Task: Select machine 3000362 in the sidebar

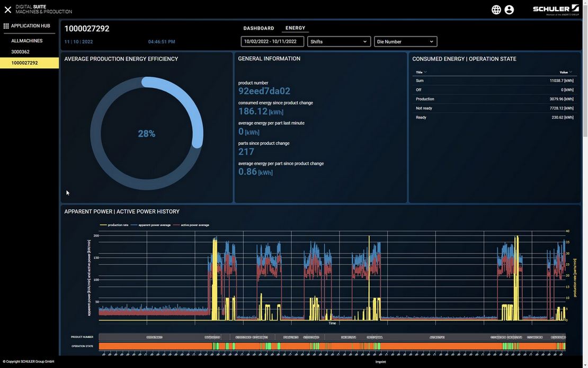Action: tap(20, 52)
